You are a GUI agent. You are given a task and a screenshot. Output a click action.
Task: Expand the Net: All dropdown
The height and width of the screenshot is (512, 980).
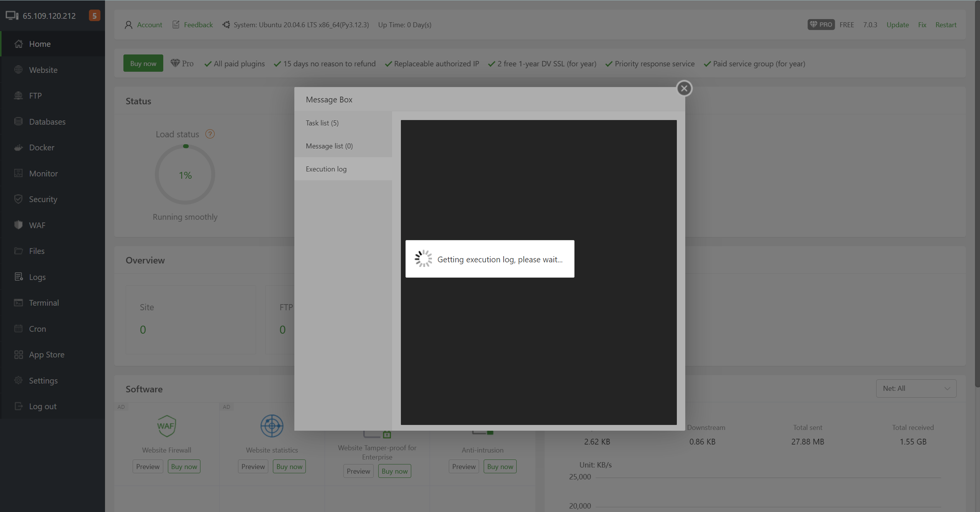(916, 389)
